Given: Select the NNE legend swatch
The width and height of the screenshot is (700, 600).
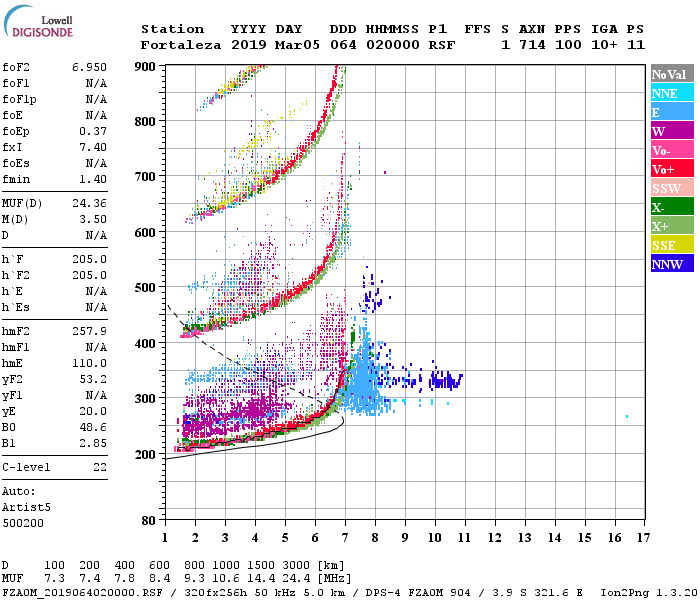Looking at the screenshot, I should (x=672, y=93).
